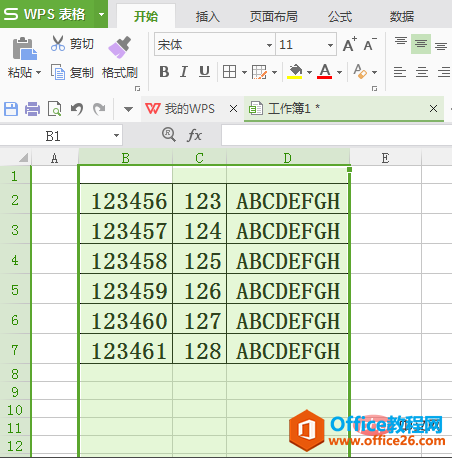Expand the fill color dropdown arrow
452x458 pixels.
coord(309,72)
